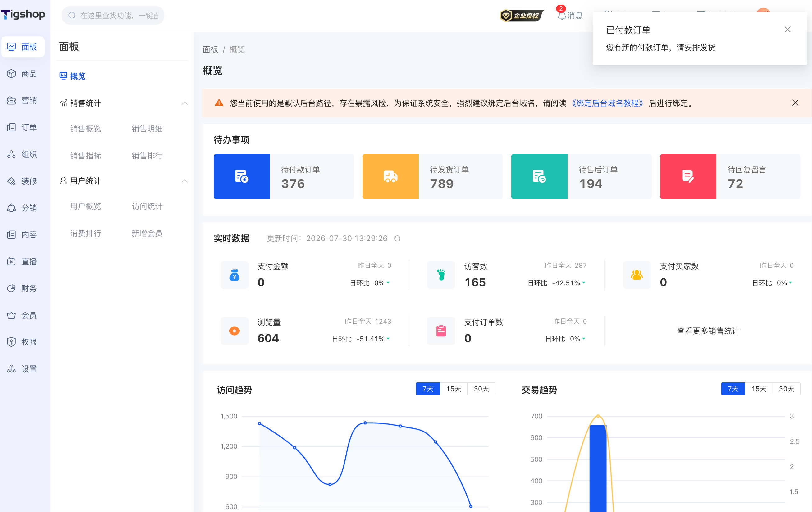Viewport: 812px width, 512px height.
Task: Close the 已付款订单 notification popup
Action: click(787, 29)
